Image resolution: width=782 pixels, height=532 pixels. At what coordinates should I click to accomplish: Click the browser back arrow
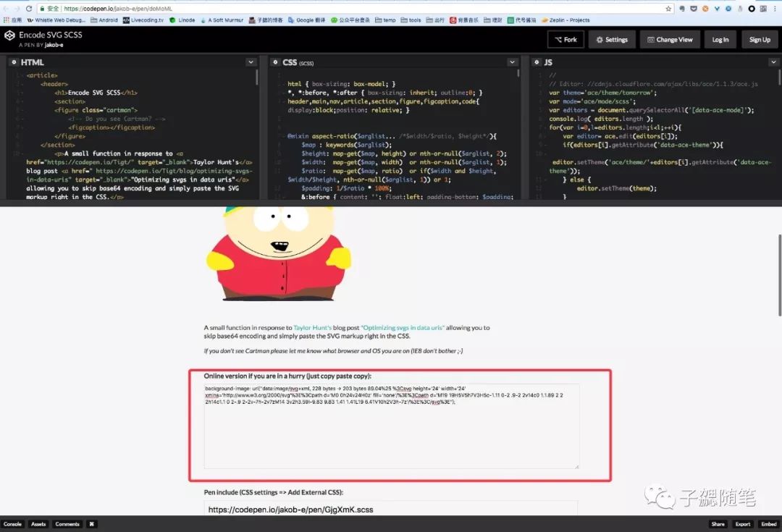6,9
